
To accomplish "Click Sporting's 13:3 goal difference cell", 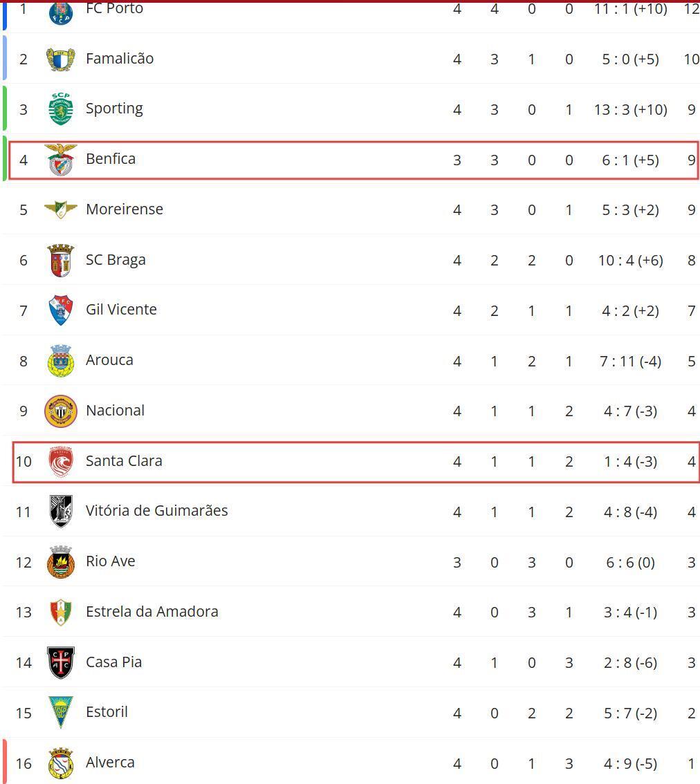I will pyautogui.click(x=630, y=110).
